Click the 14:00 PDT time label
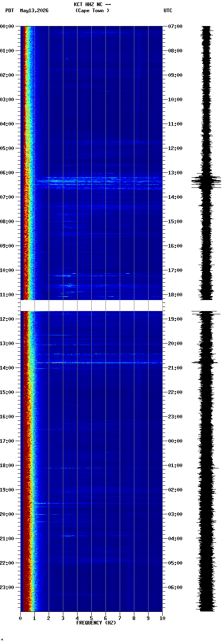Screen dimensions: 224x644 click(7, 368)
